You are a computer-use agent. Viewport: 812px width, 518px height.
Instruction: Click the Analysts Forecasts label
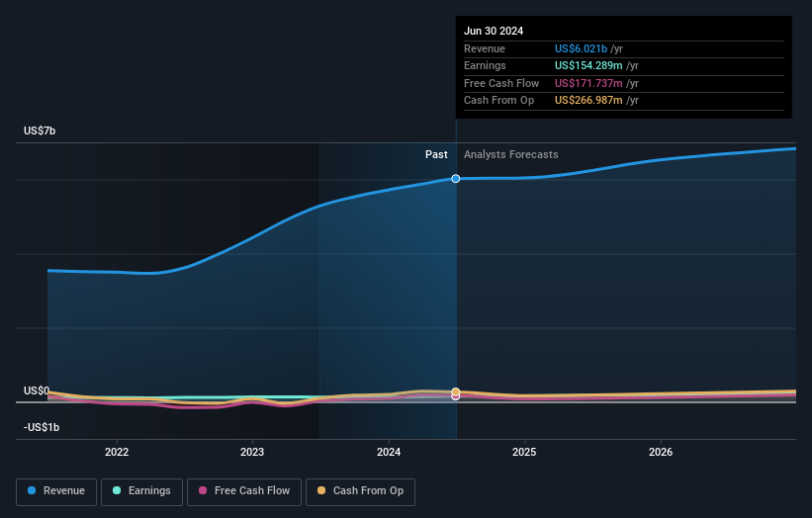(x=511, y=154)
